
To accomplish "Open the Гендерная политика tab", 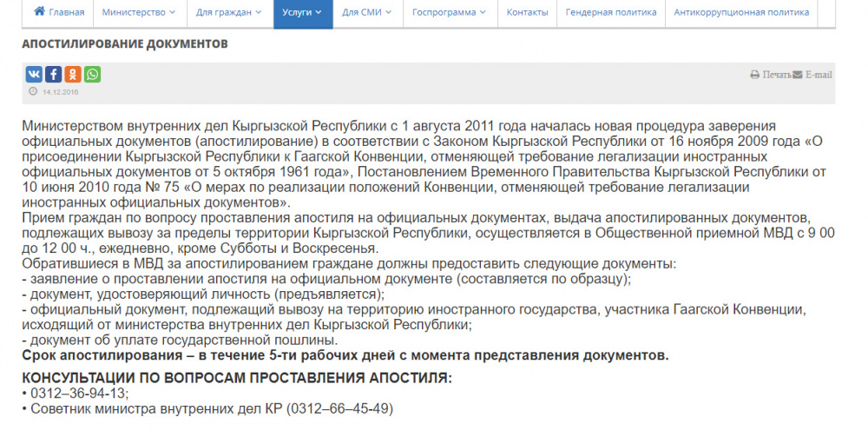I will coord(611,12).
